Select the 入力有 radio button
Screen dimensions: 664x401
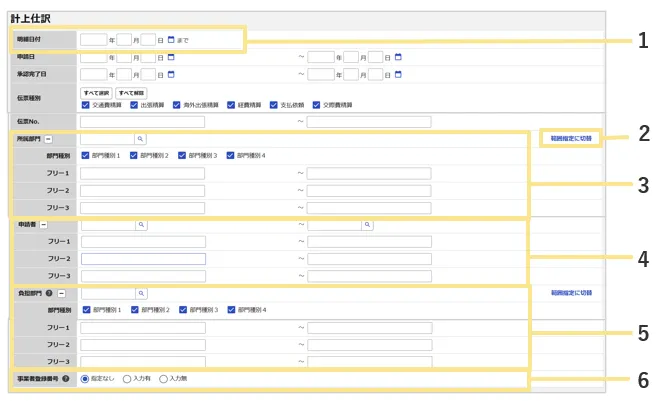tap(126, 379)
